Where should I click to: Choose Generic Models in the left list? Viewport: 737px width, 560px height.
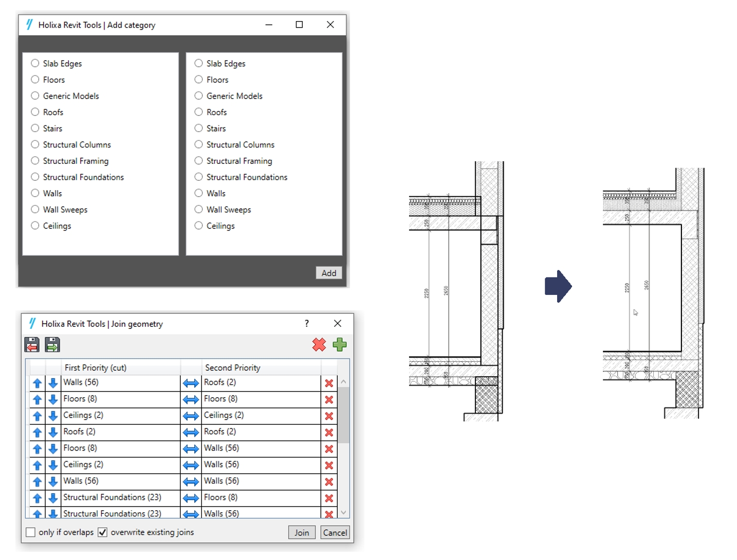tap(35, 96)
